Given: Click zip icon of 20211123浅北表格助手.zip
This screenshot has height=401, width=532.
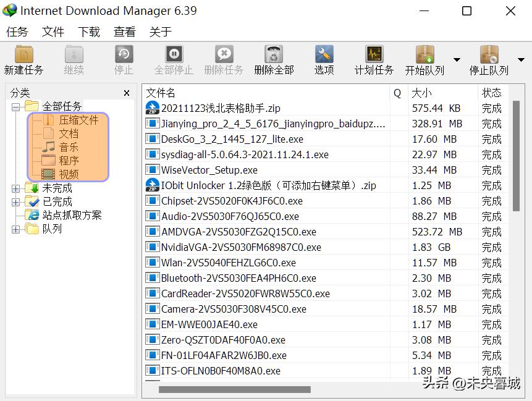Looking at the screenshot, I should 153,108.
